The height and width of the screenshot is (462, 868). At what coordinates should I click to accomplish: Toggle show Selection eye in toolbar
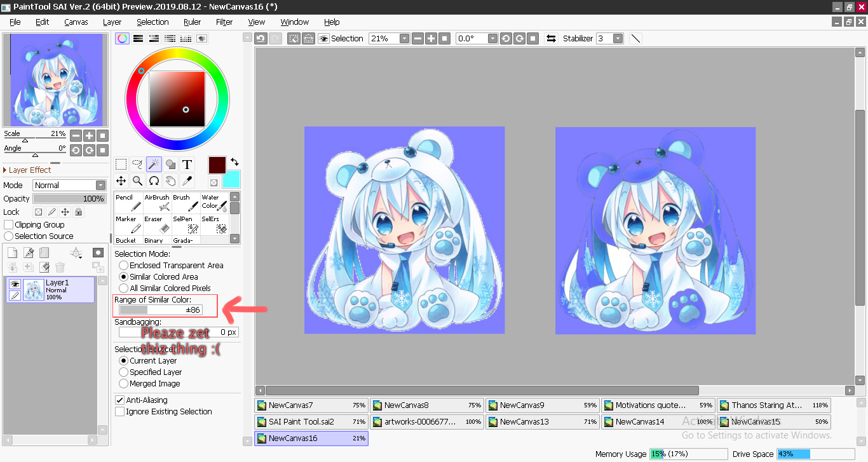coord(323,38)
